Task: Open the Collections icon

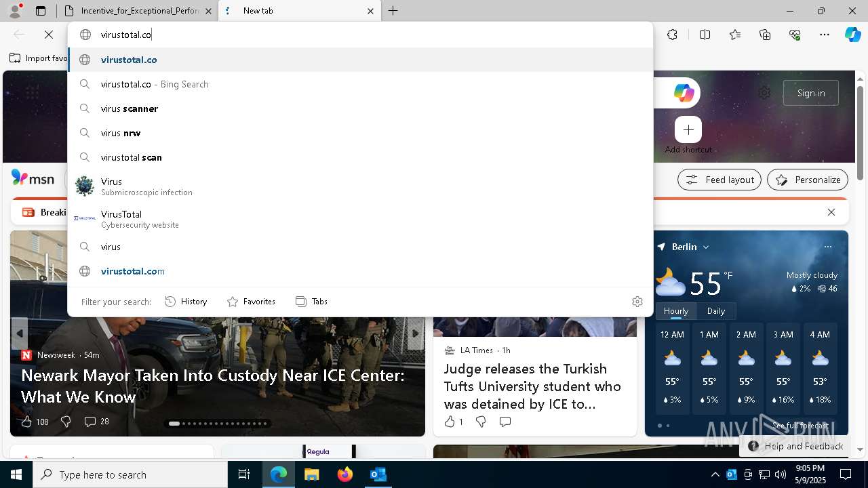Action: [765, 35]
